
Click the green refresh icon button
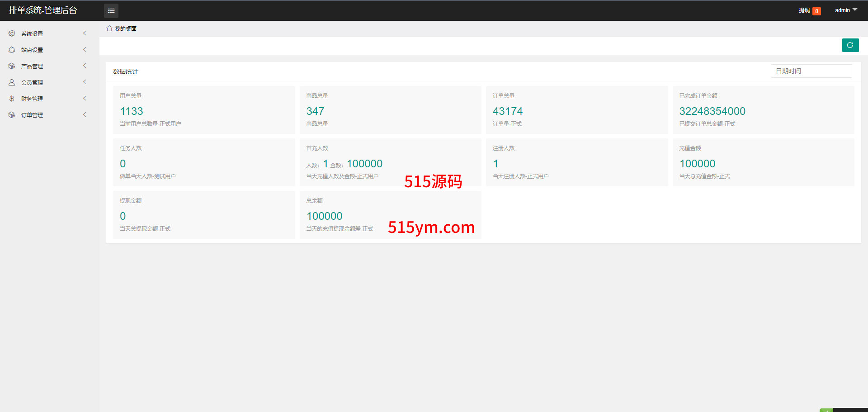(x=850, y=45)
